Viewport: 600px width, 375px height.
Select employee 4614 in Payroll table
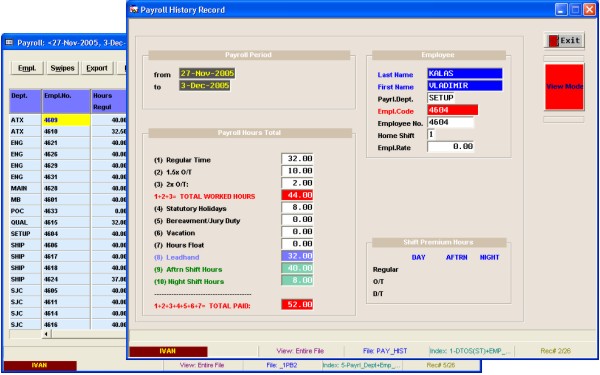66,313
